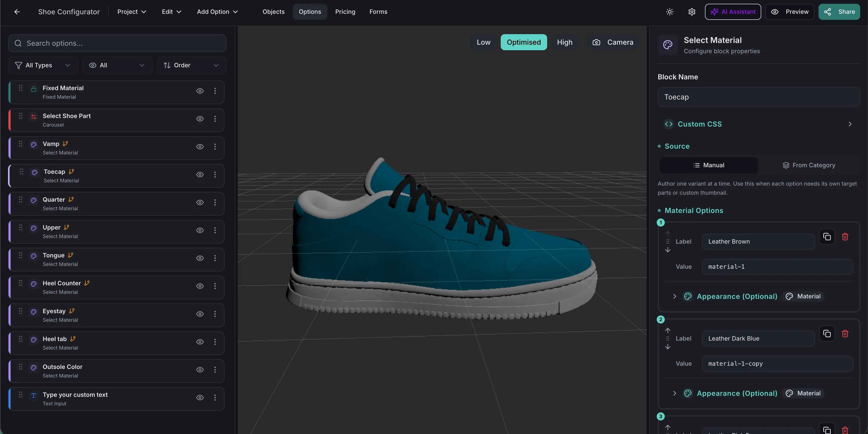Move Leather Dark Blue option down with arrow
This screenshot has width=868, height=434.
668,347
